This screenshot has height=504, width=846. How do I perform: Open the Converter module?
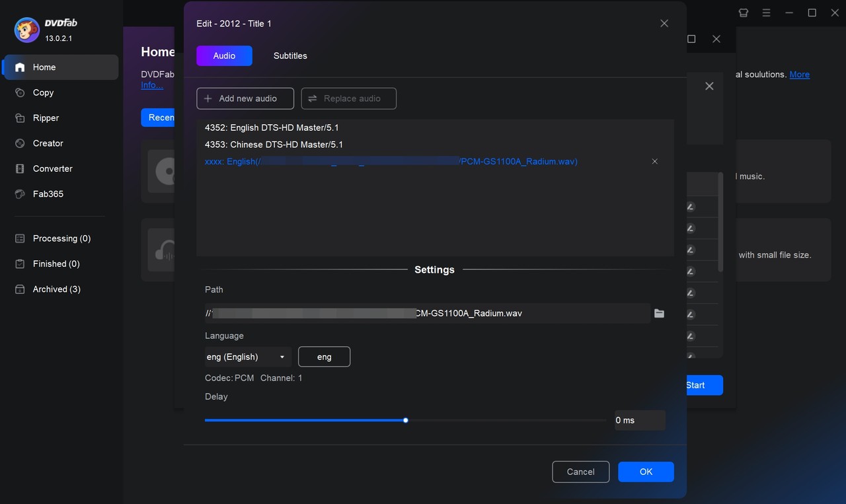pyautogui.click(x=53, y=168)
